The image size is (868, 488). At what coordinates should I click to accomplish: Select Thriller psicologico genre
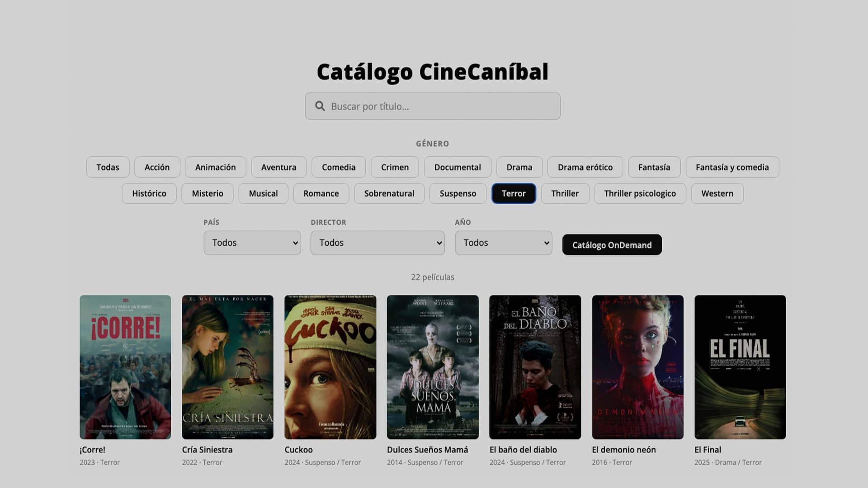pos(640,193)
